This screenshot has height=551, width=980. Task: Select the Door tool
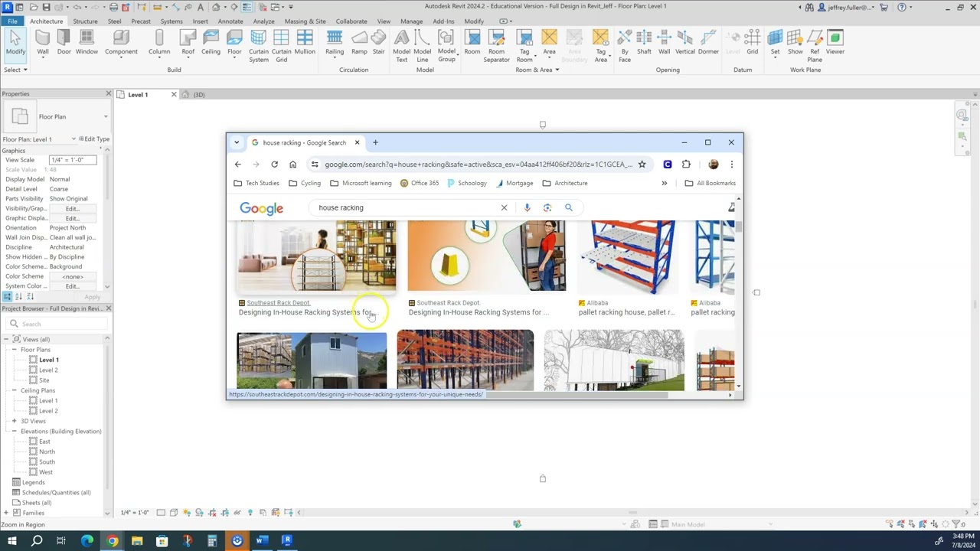[x=64, y=43]
